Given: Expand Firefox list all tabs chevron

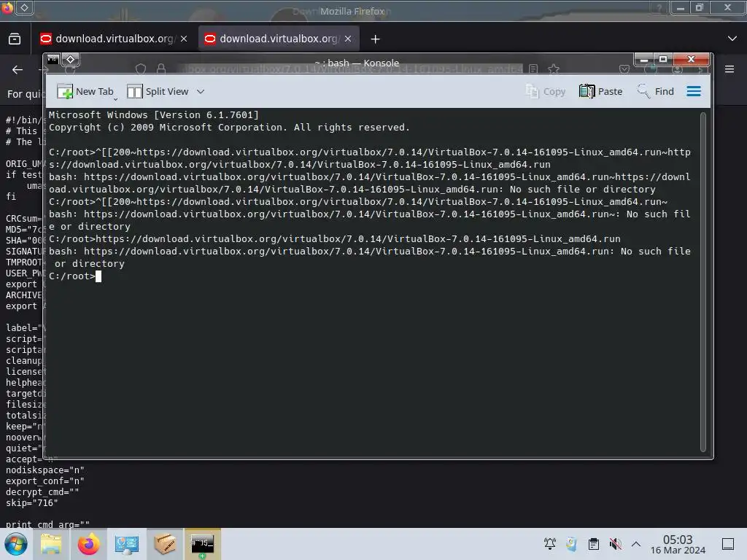Looking at the screenshot, I should coord(732,39).
